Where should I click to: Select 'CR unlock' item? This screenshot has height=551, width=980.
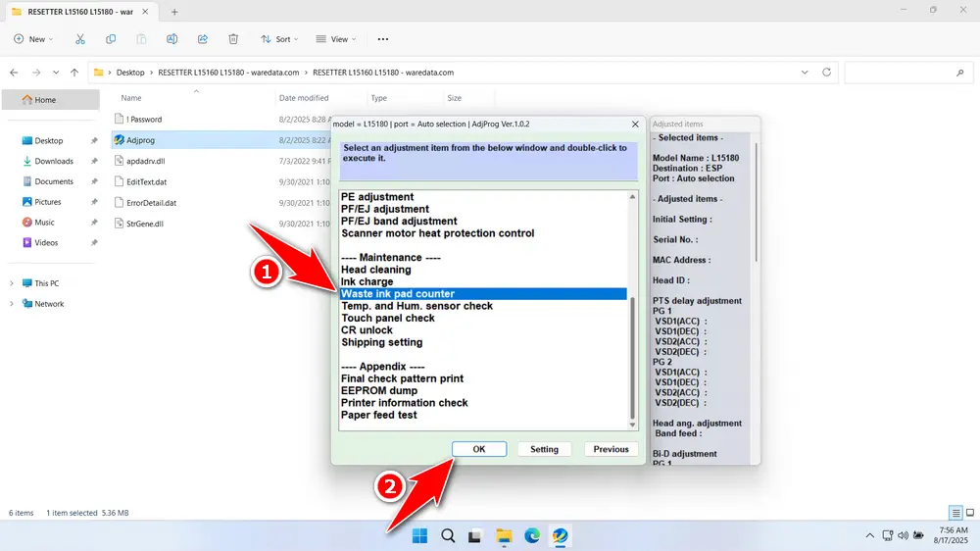click(367, 330)
